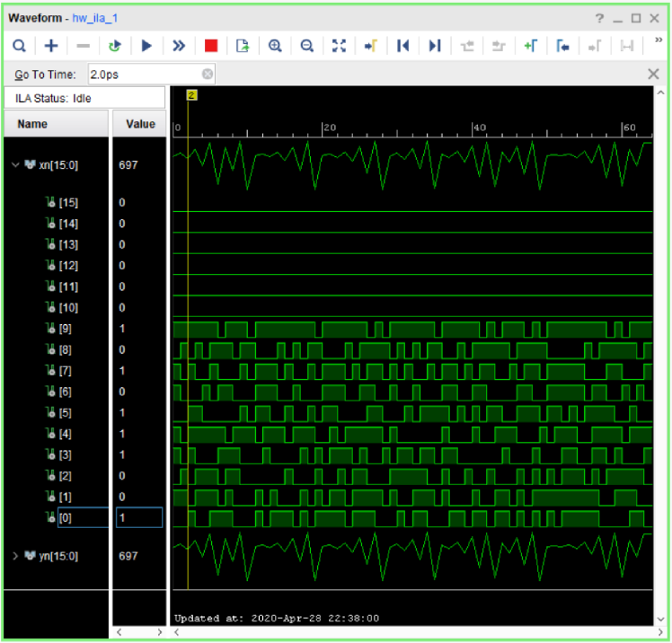Select signal xn bit [11]
This screenshot has height=643, width=672.
pos(68,286)
